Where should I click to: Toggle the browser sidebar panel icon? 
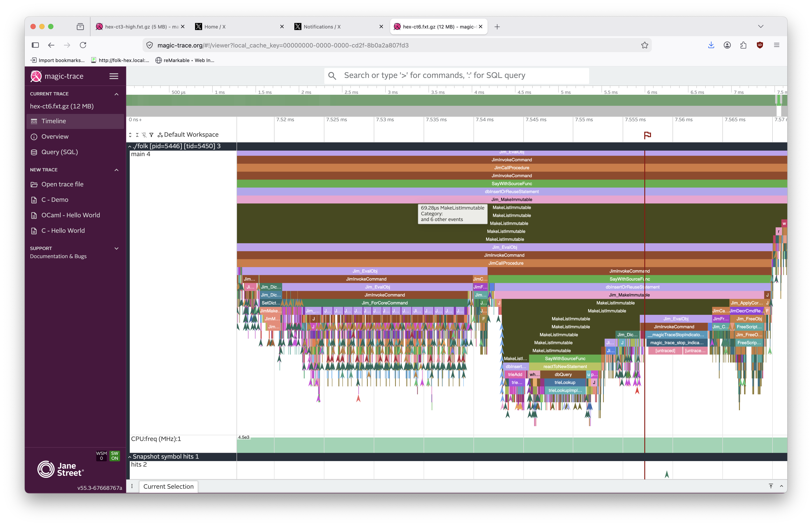(36, 45)
